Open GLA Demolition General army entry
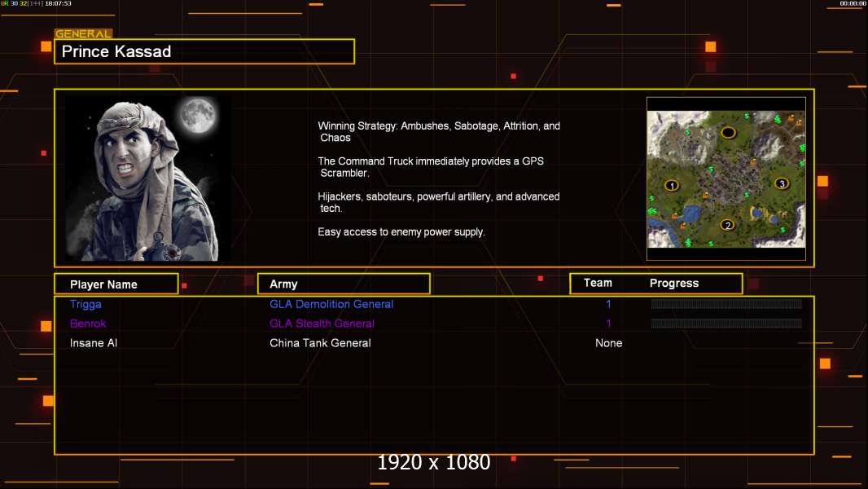This screenshot has height=489, width=868. point(331,304)
